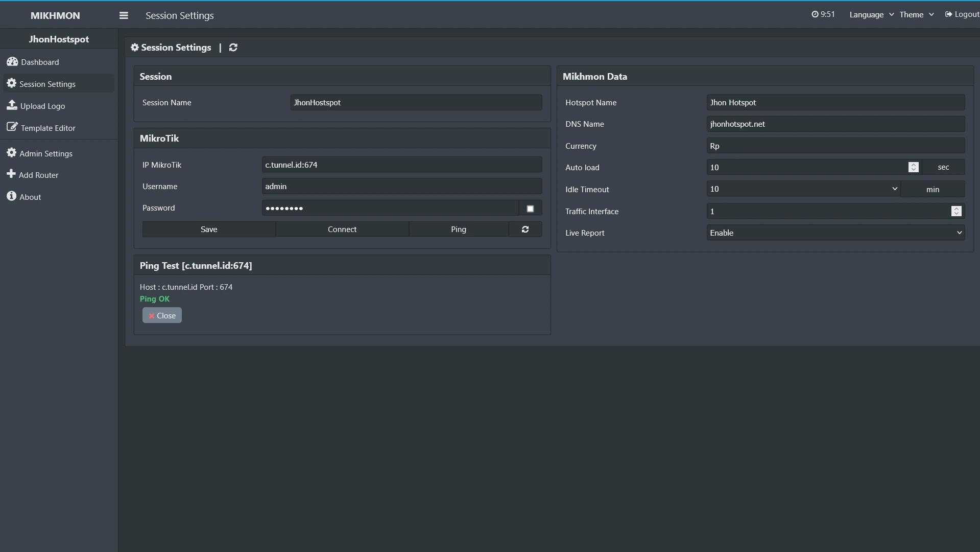This screenshot has width=980, height=552.
Task: Click the MIKHMON brand title
Action: (55, 15)
